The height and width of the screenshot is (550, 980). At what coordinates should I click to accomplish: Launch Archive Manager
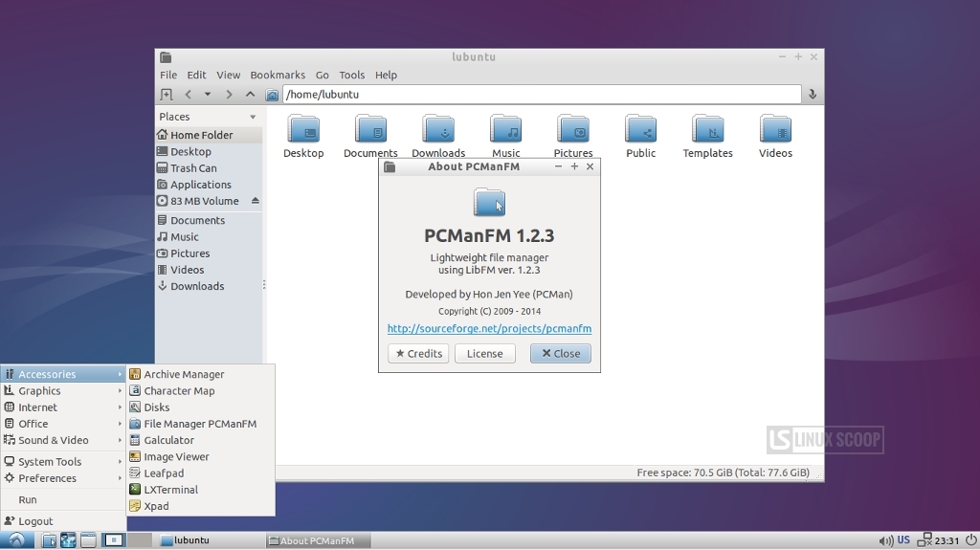[201, 374]
